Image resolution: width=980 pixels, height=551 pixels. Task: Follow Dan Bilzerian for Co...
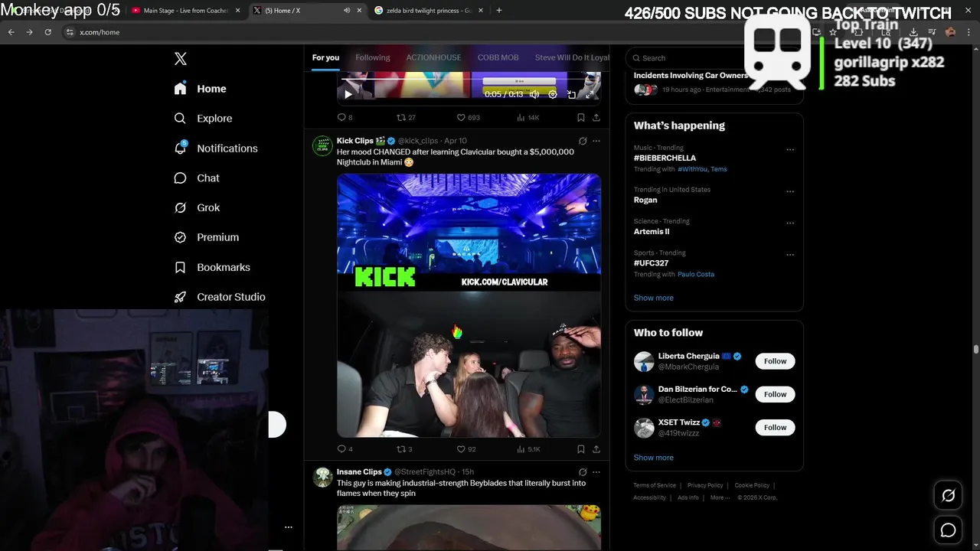(775, 394)
